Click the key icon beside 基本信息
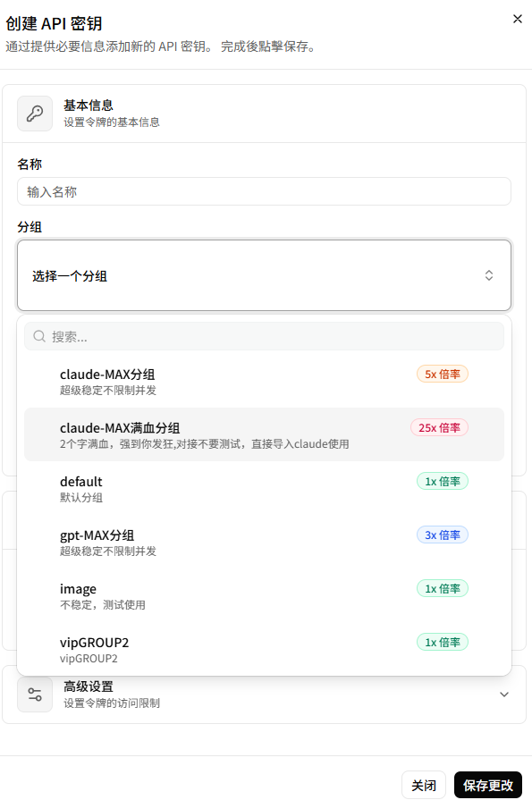The height and width of the screenshot is (800, 532). click(35, 114)
